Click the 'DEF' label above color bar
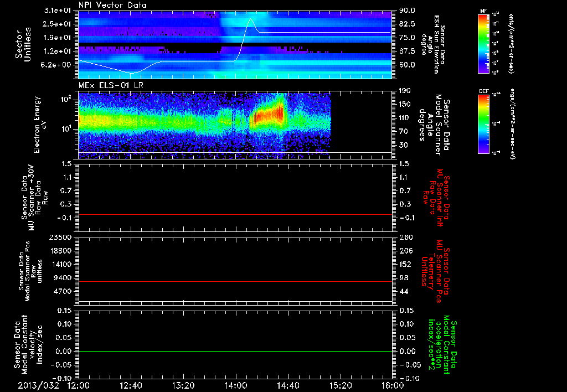This screenshot has height=392, width=567. click(x=484, y=91)
